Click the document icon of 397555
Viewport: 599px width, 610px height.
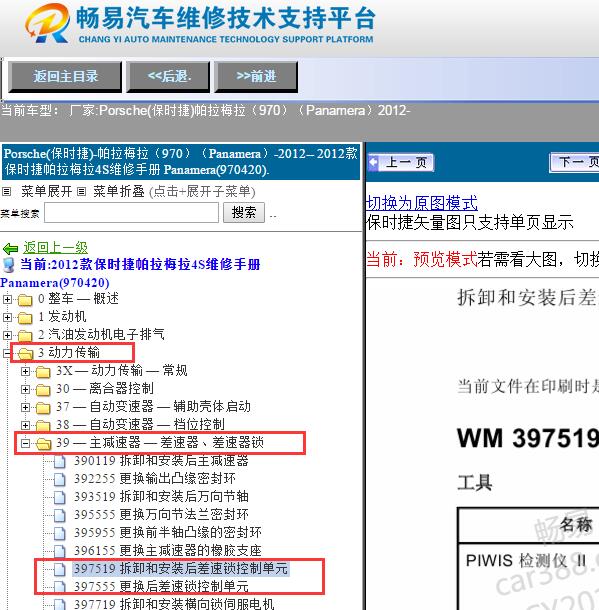(x=60, y=587)
